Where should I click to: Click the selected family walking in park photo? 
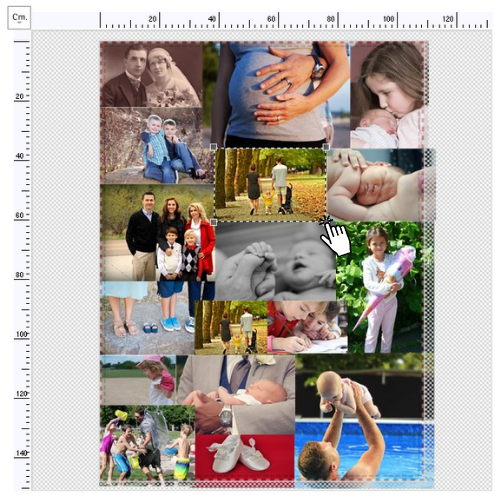tap(270, 184)
